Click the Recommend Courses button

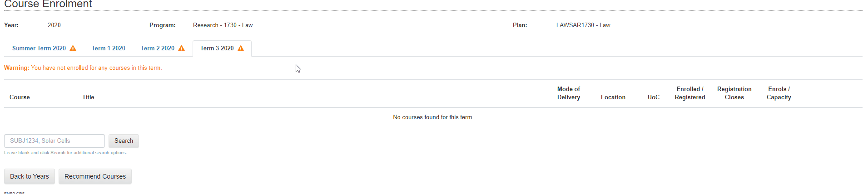(x=95, y=176)
